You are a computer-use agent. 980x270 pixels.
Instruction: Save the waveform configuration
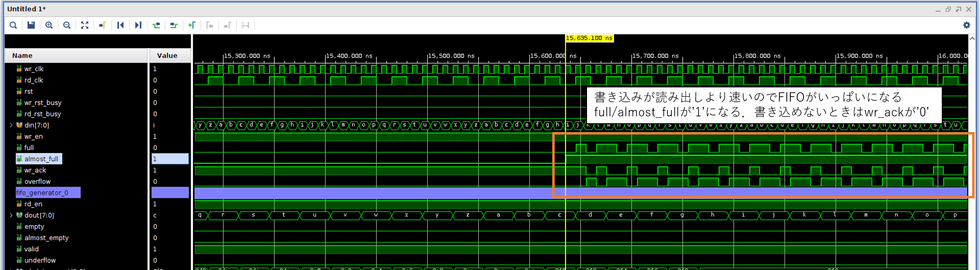tap(31, 25)
